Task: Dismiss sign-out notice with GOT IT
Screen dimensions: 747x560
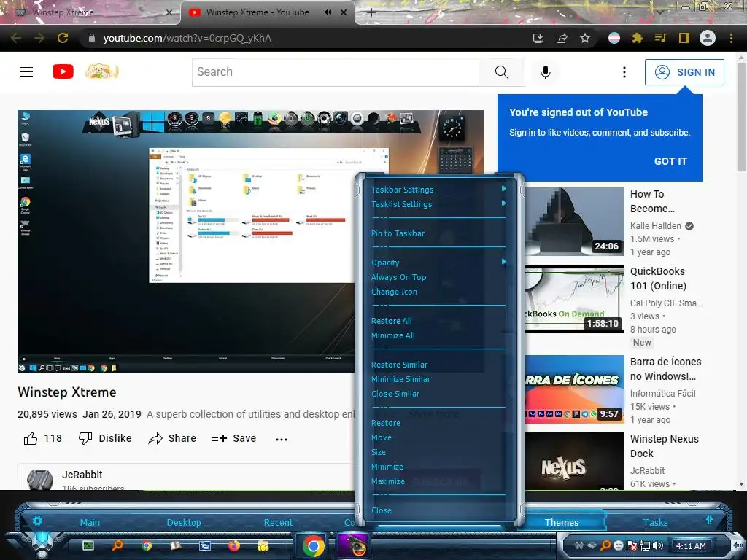Action: click(670, 161)
